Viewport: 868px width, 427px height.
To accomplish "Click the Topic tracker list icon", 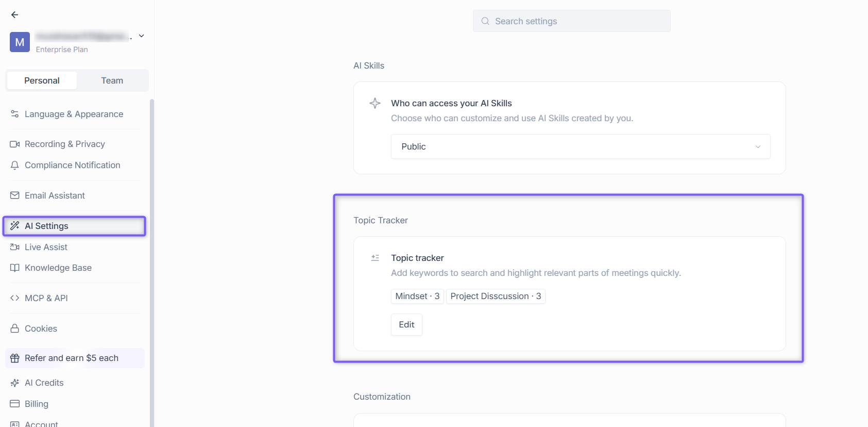I will (375, 258).
